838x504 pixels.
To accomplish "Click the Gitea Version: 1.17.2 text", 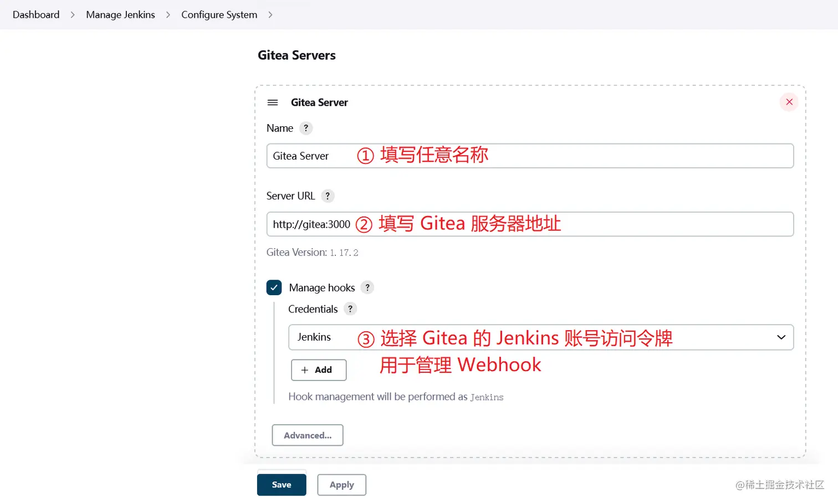I will point(312,253).
